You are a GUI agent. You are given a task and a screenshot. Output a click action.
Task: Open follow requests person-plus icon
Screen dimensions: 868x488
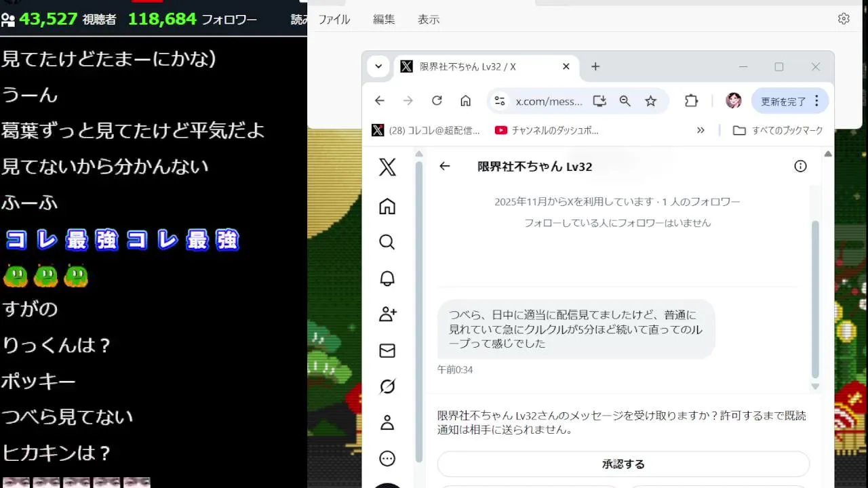(x=387, y=314)
